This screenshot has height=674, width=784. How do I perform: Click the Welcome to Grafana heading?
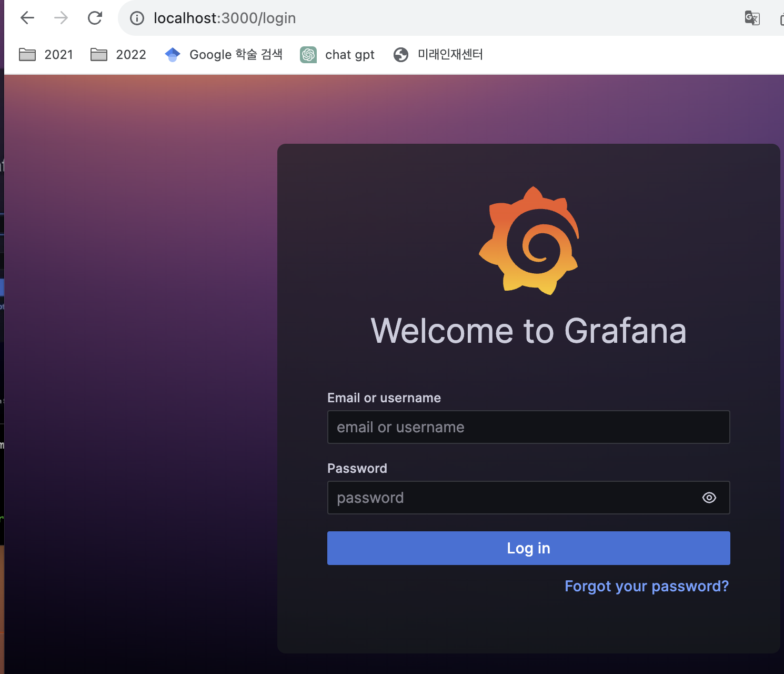tap(529, 331)
